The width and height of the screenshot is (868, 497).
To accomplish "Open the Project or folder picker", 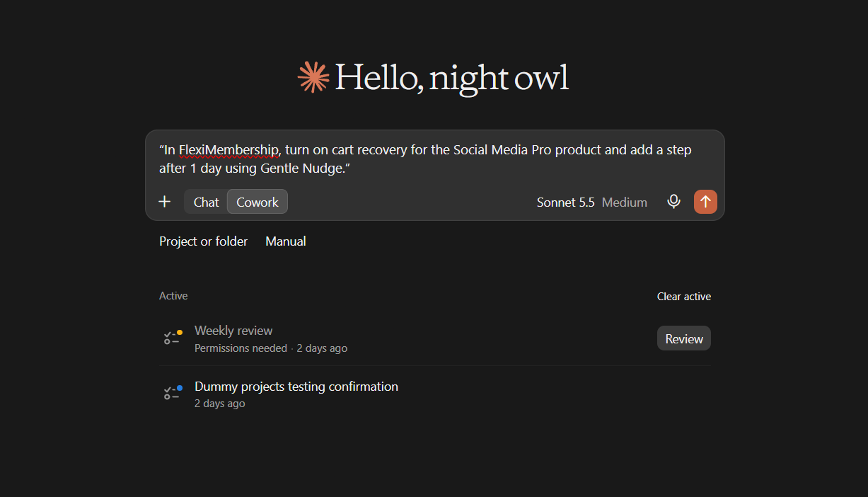I will tap(204, 241).
